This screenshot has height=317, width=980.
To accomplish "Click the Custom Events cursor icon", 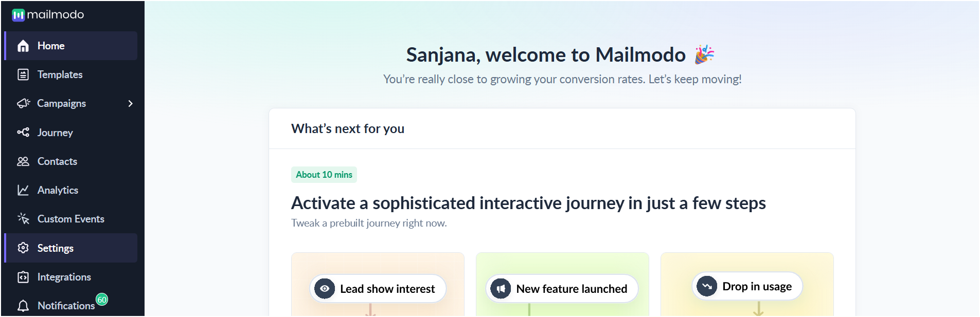I will pyautogui.click(x=23, y=219).
